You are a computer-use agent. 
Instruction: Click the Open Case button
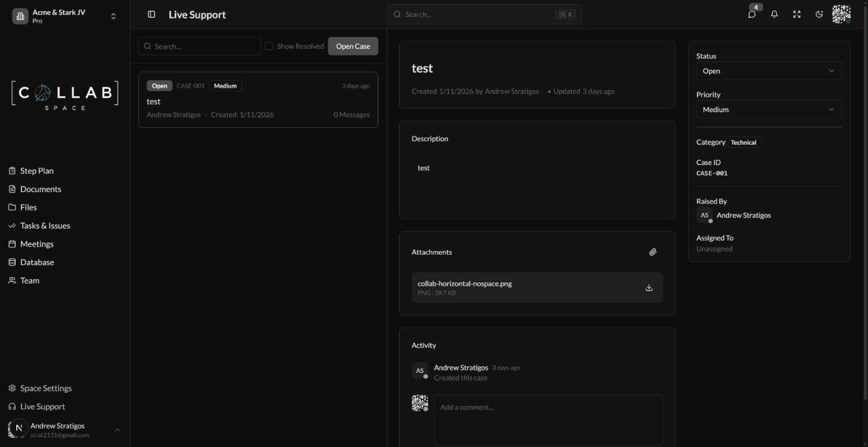352,46
